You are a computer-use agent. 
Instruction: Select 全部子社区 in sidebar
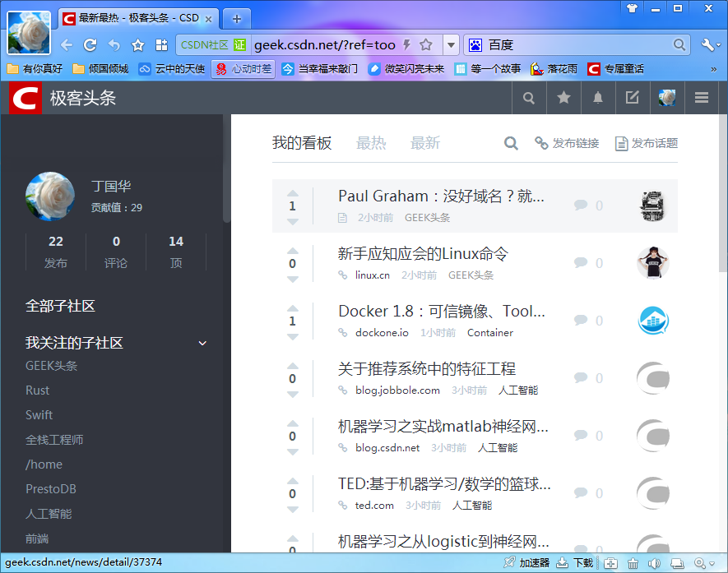(60, 306)
